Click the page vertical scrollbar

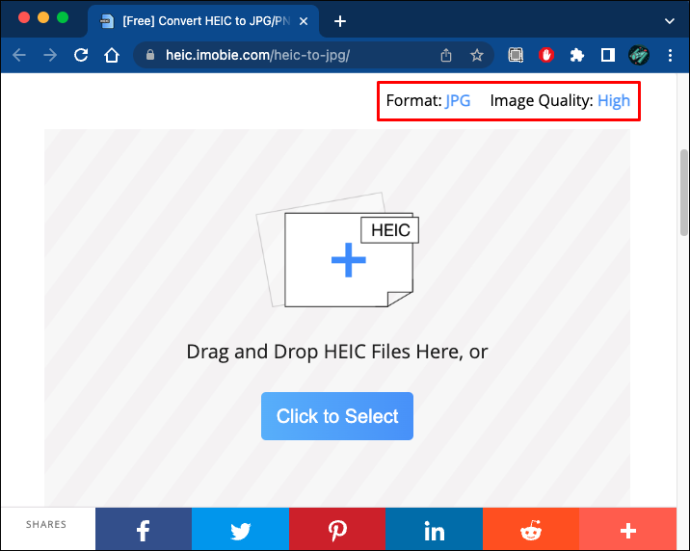[x=684, y=193]
